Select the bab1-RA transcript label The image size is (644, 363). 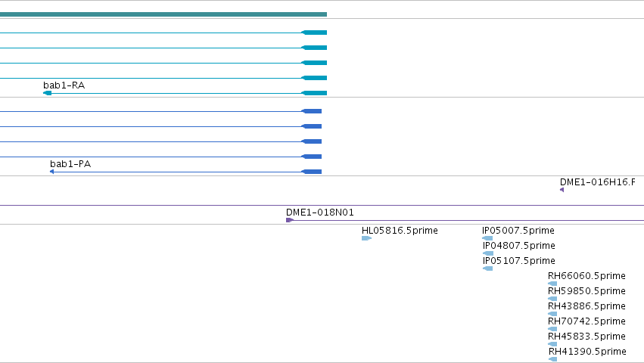click(64, 85)
